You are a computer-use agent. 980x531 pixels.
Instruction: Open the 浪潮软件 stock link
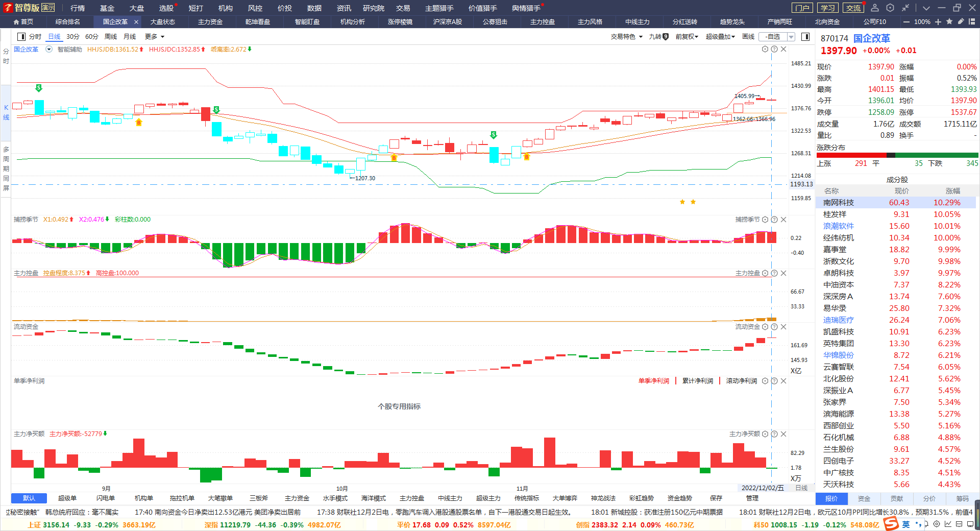839,226
